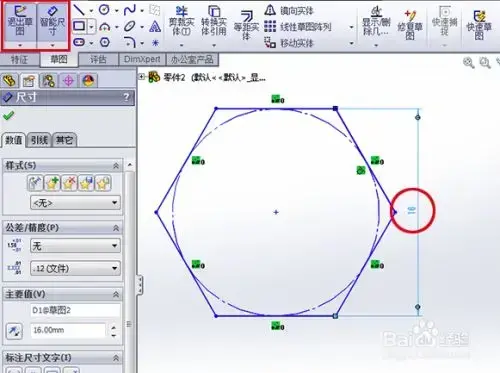Click reverse direction button beside 16.00mm
The height and width of the screenshot is (373, 500).
[14, 331]
